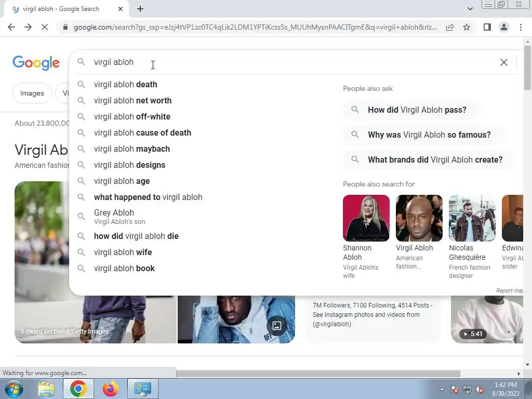Open How did Virgil Abloh pass? question
This screenshot has height=399, width=532.
tap(411, 110)
